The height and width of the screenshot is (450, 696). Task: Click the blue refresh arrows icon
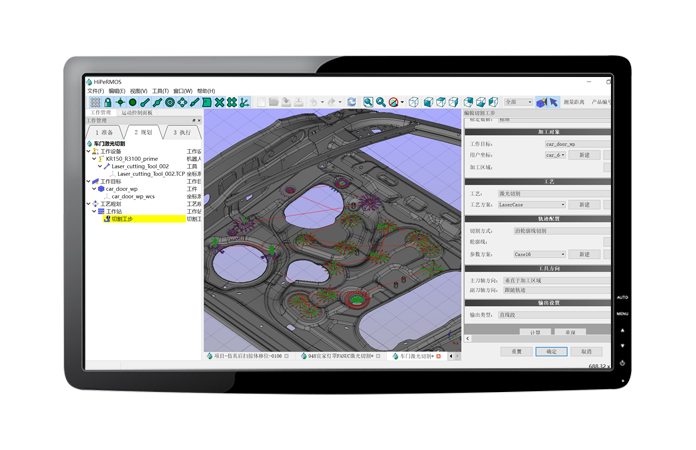(352, 103)
